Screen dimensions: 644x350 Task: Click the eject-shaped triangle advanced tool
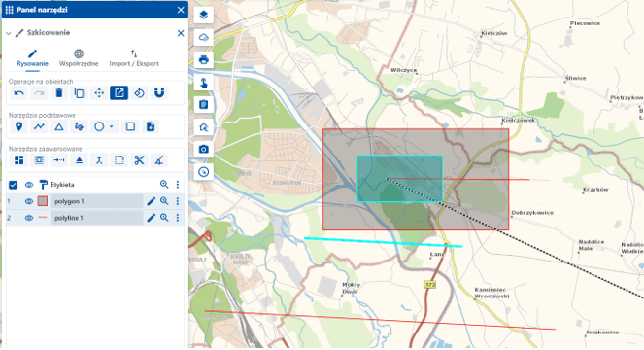coord(79,160)
